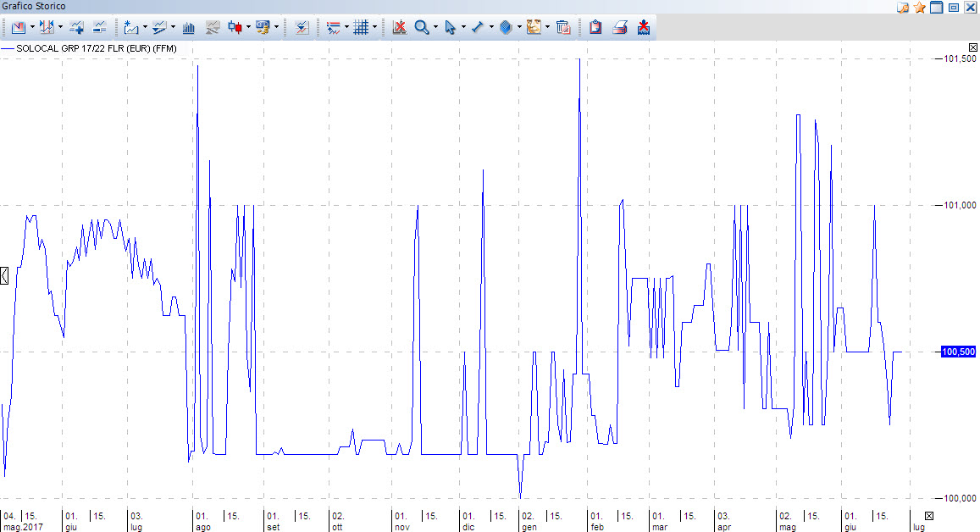Click the clipboard copy icon
This screenshot has width=980, height=532.
click(x=595, y=27)
